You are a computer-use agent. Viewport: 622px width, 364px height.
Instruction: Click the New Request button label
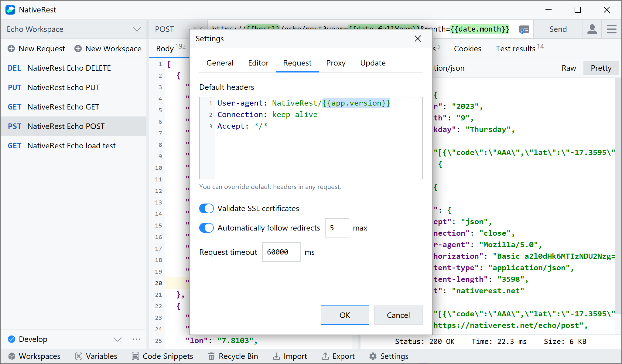pyautogui.click(x=42, y=49)
